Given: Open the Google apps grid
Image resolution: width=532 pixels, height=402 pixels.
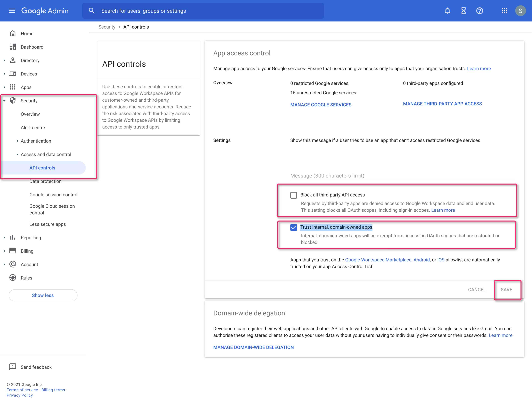Looking at the screenshot, I should (x=504, y=11).
